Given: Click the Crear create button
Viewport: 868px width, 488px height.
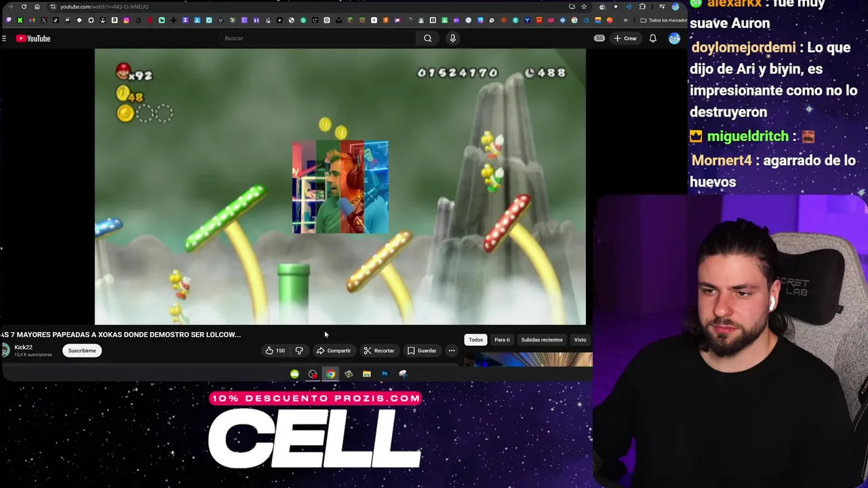Looking at the screenshot, I should (625, 39).
